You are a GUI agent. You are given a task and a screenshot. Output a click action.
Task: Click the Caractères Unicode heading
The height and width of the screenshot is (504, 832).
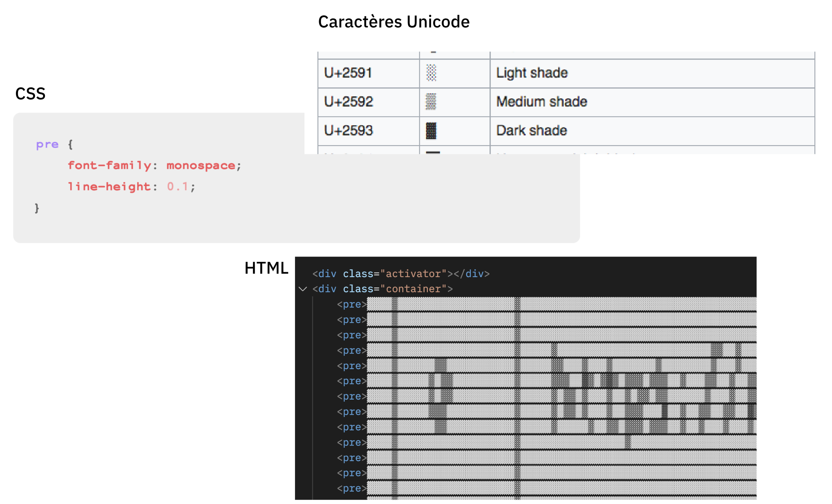(394, 22)
